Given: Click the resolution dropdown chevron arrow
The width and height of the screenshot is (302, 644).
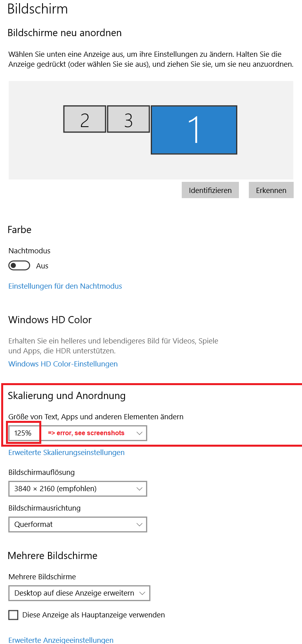Looking at the screenshot, I should (x=139, y=489).
